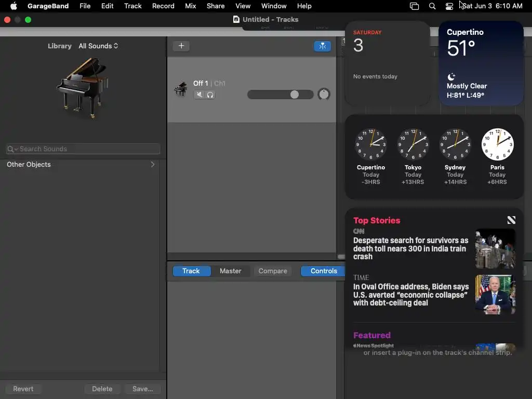
Task: Click the India train crash story thumbnail
Action: click(495, 249)
